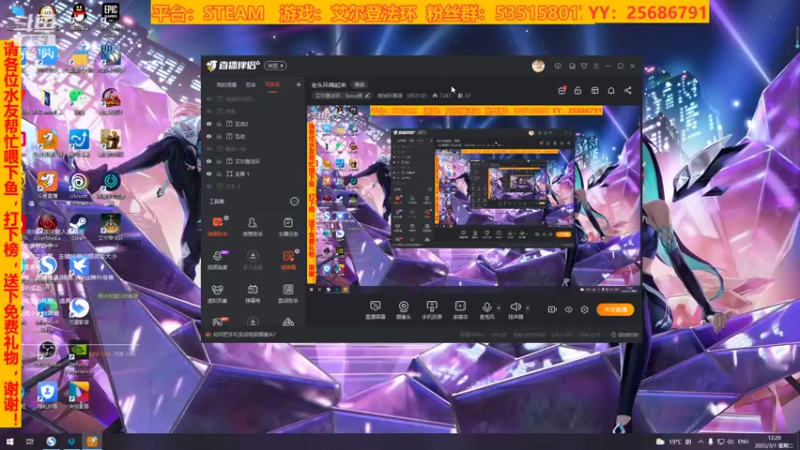This screenshot has width=800, height=450.
Task: Toggle lock on the 互动2 layer
Action: click(x=219, y=124)
